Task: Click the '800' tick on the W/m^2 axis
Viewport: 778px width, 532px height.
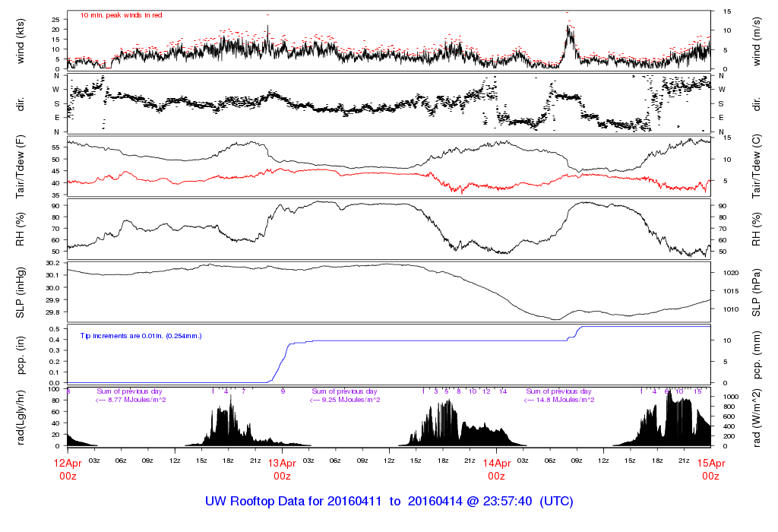Action: pos(729,407)
